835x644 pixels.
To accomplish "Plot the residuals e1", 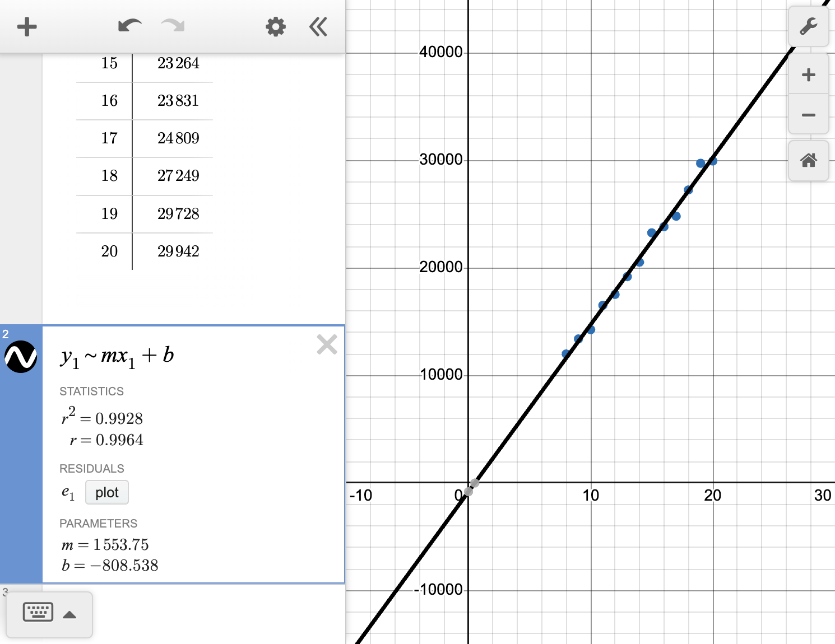I will [x=106, y=492].
